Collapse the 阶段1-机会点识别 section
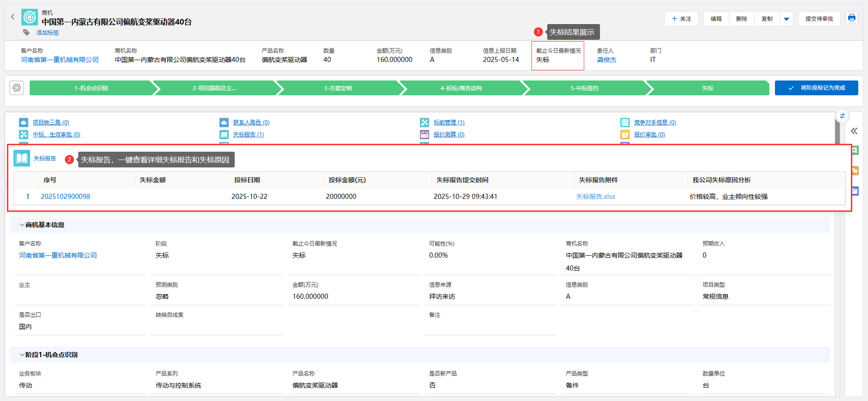868x401 pixels. click(x=22, y=355)
